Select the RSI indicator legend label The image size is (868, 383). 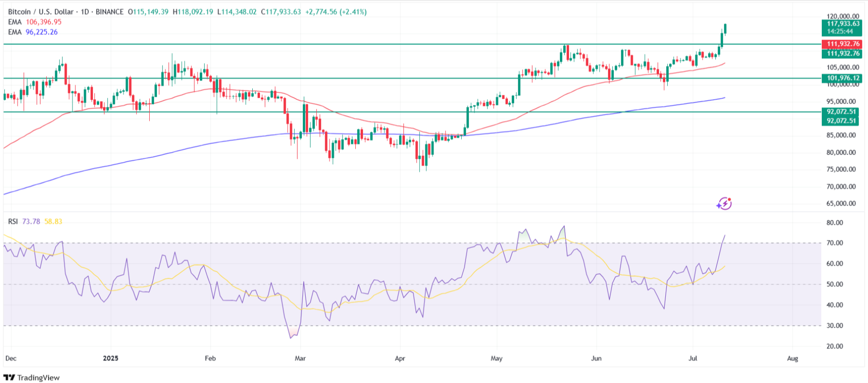coord(13,221)
